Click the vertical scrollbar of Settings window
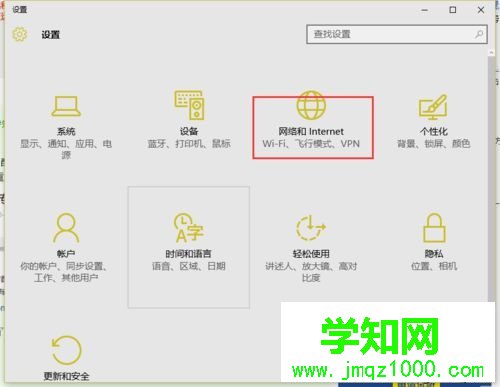This screenshot has height=387, width=500. click(x=491, y=178)
